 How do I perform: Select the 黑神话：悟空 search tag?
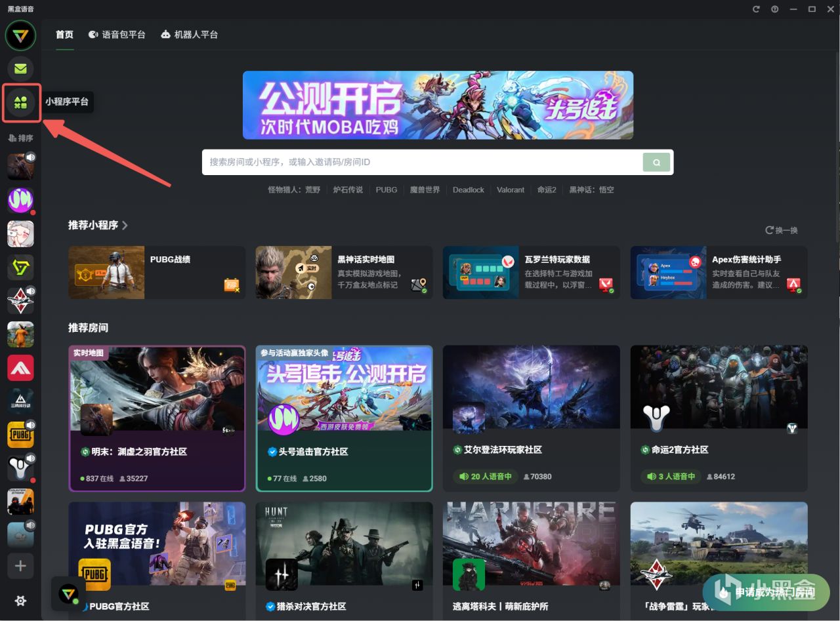coord(592,190)
